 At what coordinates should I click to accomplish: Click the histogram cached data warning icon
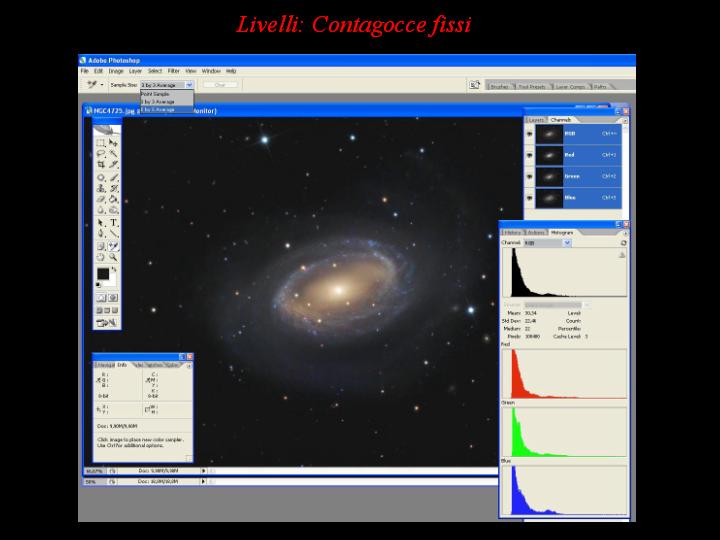(622, 255)
